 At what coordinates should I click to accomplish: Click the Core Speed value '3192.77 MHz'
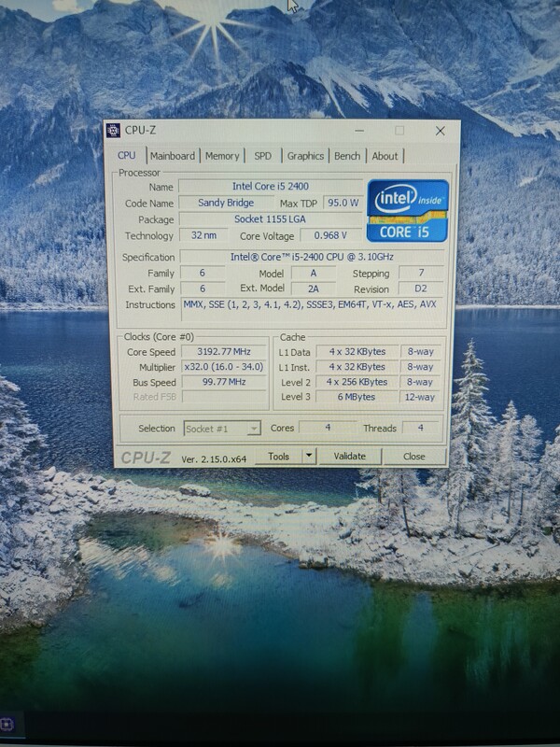tap(224, 352)
